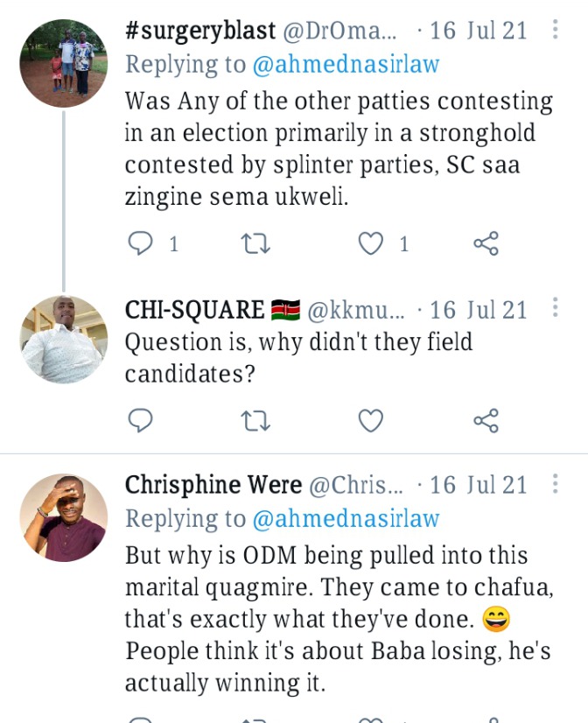The width and height of the screenshot is (588, 723).
Task: Open more options for #surgeryblast tweet
Action: 555,32
